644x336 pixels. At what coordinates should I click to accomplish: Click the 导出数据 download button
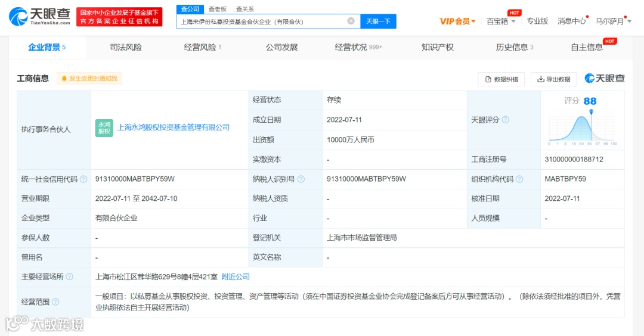tap(553, 79)
